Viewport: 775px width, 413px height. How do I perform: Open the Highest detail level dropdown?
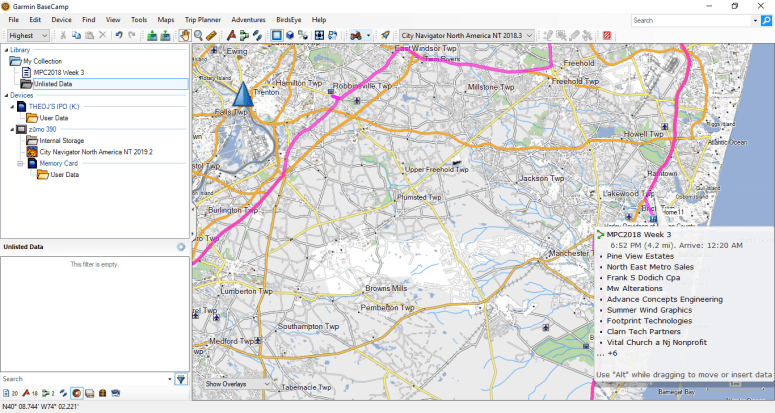pos(27,35)
